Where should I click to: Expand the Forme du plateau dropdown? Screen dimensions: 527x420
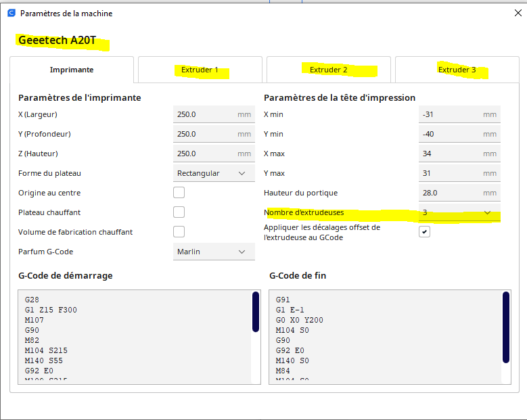[x=214, y=173]
